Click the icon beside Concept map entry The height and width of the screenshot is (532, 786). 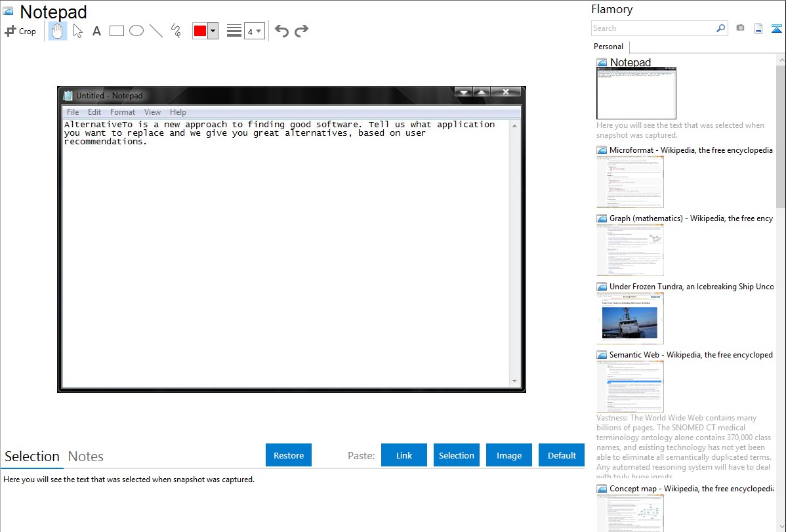click(x=602, y=488)
